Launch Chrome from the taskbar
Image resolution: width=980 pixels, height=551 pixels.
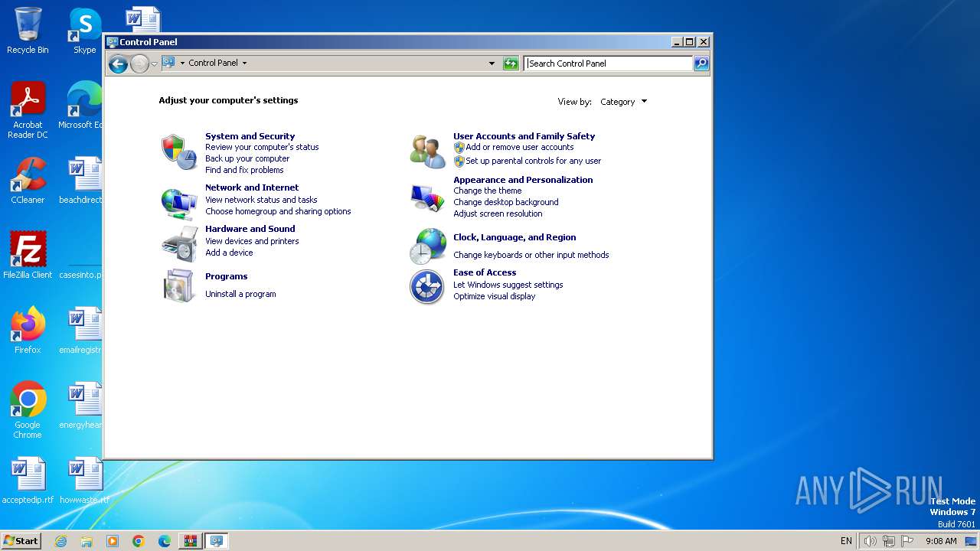click(x=139, y=541)
